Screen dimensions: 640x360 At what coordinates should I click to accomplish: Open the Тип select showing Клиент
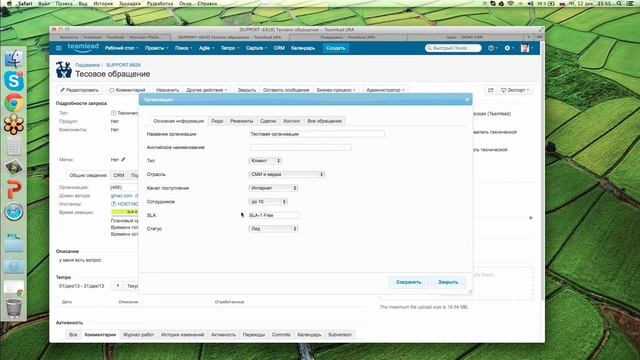pos(265,161)
